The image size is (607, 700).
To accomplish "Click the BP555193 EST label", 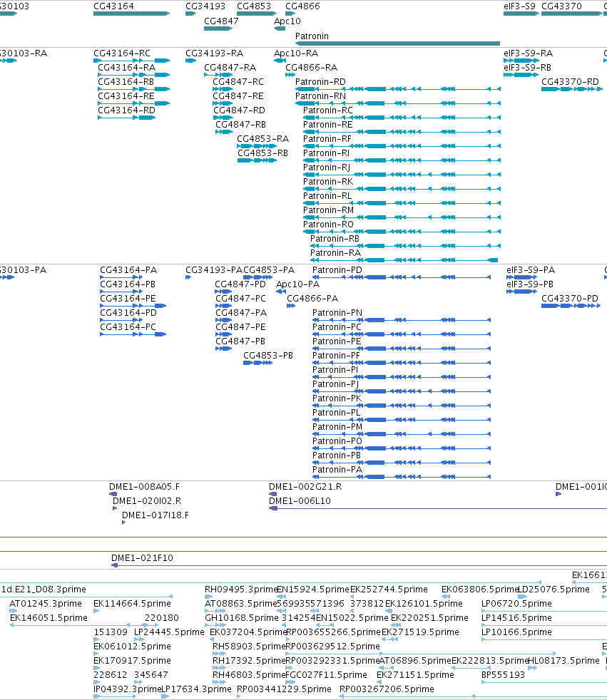I will (x=504, y=676).
